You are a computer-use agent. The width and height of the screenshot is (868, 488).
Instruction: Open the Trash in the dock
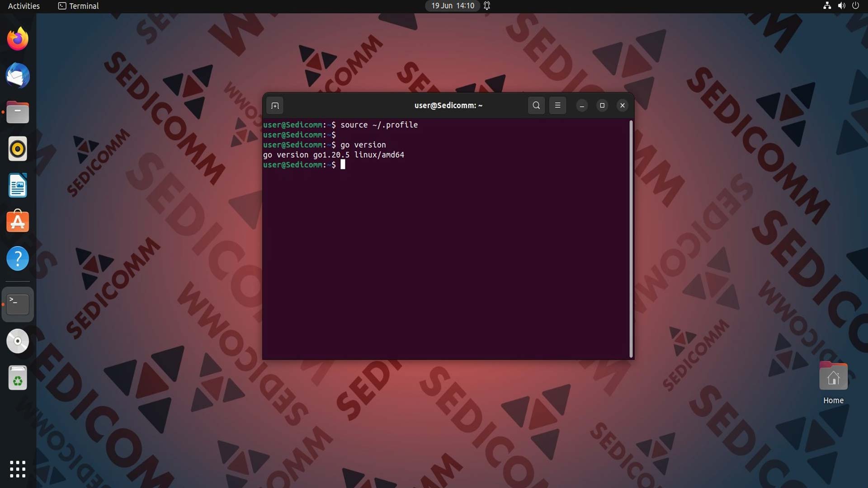click(x=18, y=378)
